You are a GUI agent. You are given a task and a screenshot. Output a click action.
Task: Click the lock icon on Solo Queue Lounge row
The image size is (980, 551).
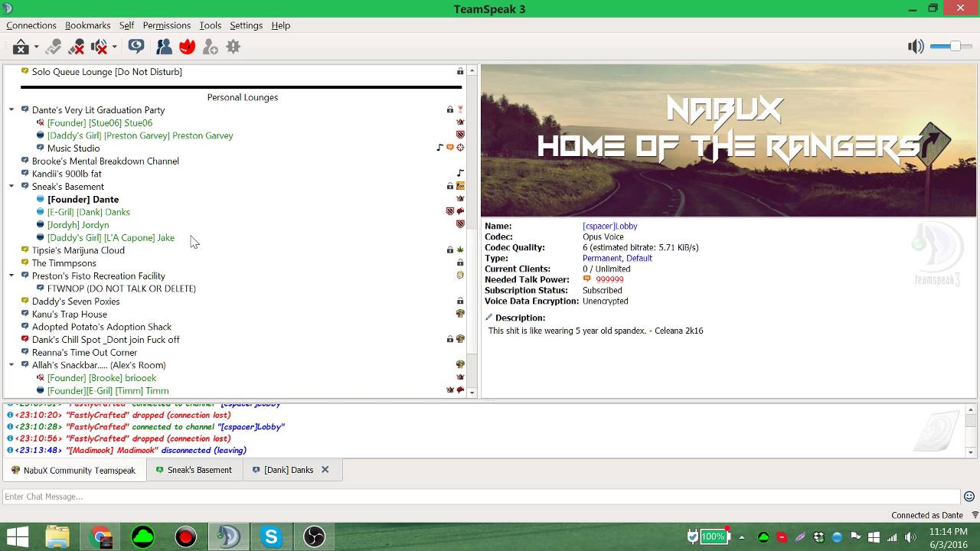[x=460, y=72]
